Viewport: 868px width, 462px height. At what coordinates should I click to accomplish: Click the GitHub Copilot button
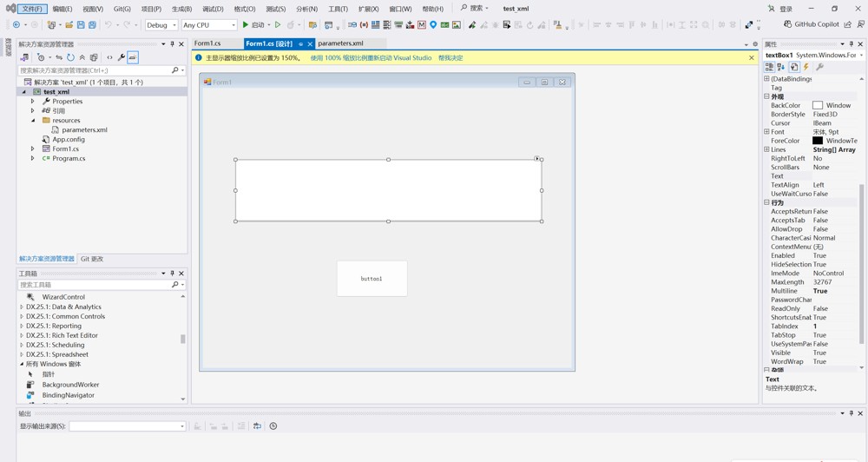[x=812, y=24]
